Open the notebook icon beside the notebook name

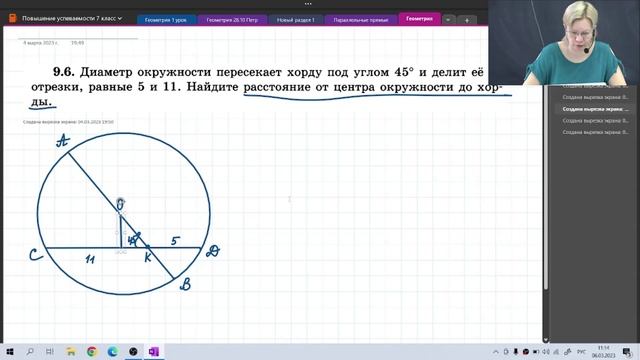[x=13, y=18]
